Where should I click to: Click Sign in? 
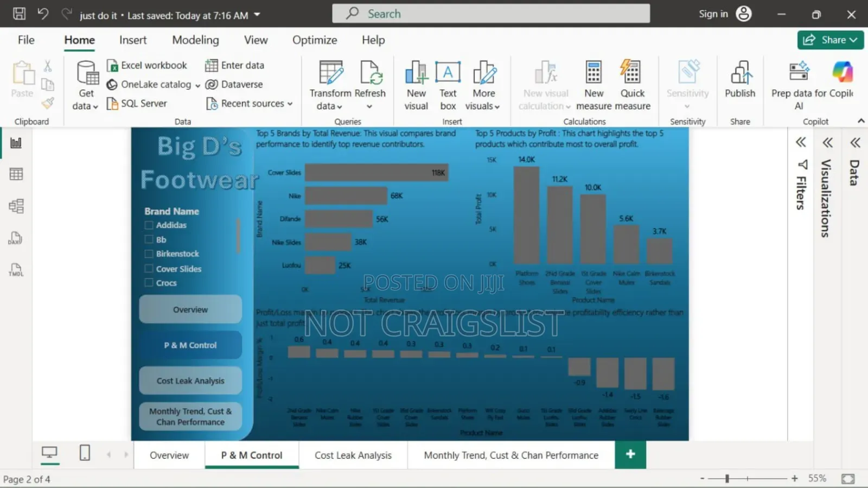[713, 14]
